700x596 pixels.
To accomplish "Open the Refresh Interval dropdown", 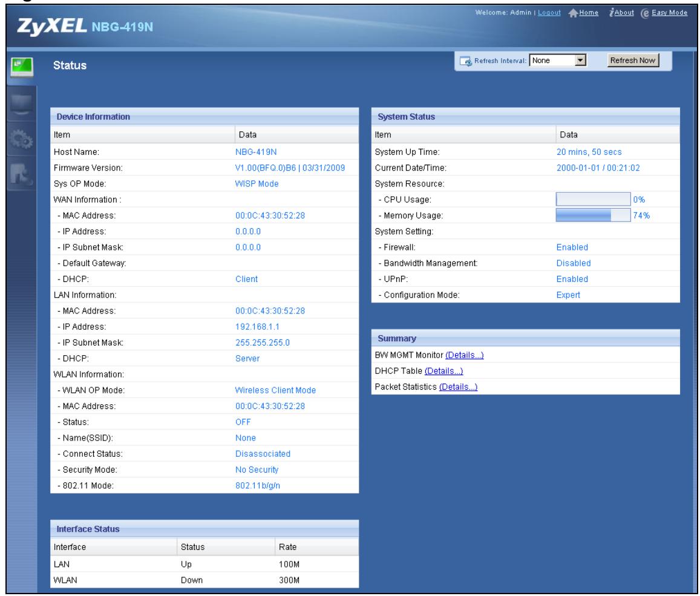I will tap(558, 61).
